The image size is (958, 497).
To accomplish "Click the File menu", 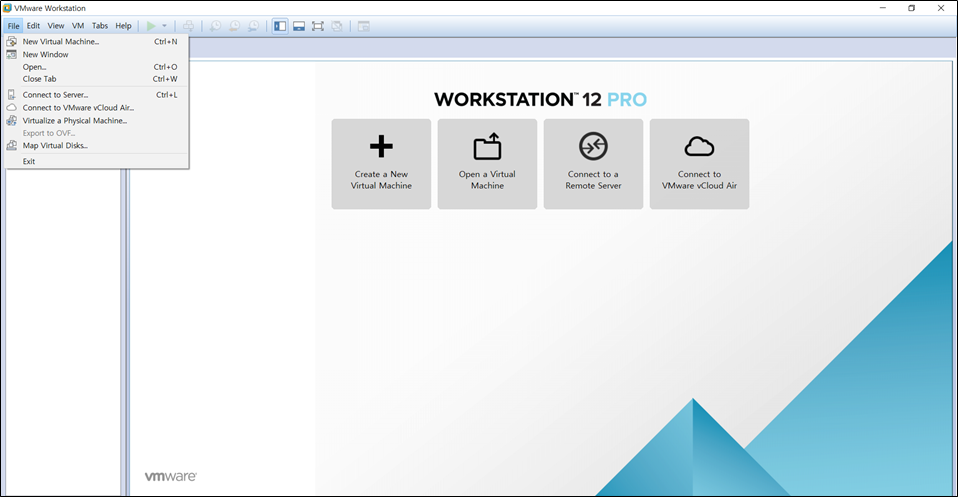I will (x=13, y=26).
